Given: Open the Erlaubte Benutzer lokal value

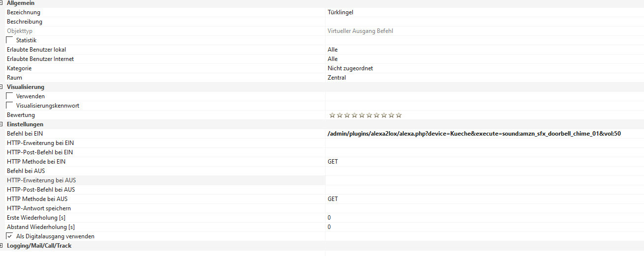Looking at the screenshot, I should pyautogui.click(x=333, y=50).
